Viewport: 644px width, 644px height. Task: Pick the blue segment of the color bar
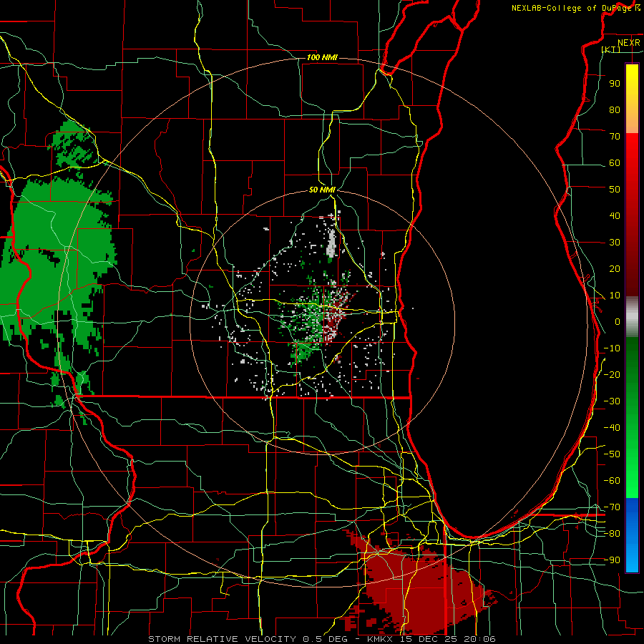[632, 535]
